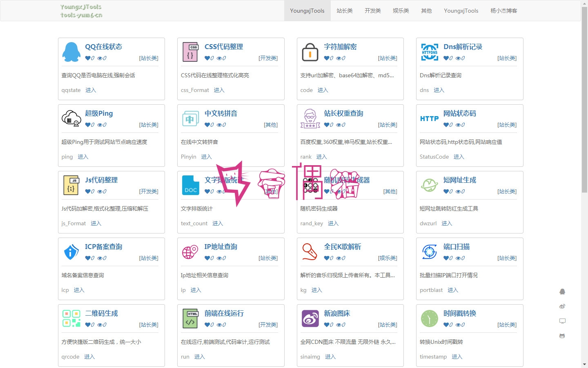Click the CSS code format icon
Viewport: 588px width, 368px height.
(x=191, y=52)
